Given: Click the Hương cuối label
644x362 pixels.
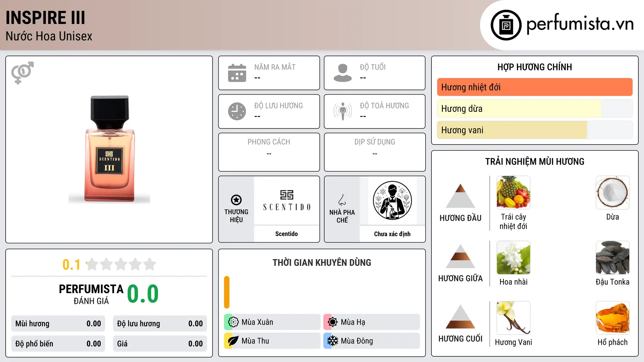Looking at the screenshot, I should (x=460, y=339).
